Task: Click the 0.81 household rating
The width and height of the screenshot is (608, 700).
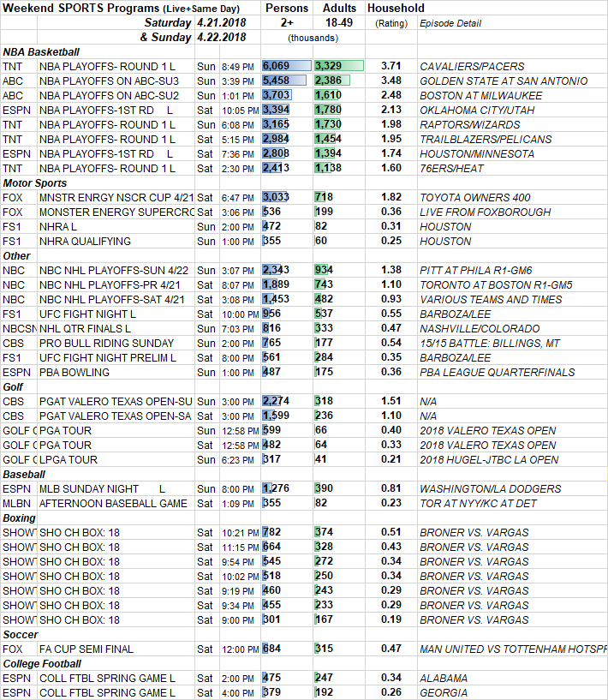Action: point(391,488)
